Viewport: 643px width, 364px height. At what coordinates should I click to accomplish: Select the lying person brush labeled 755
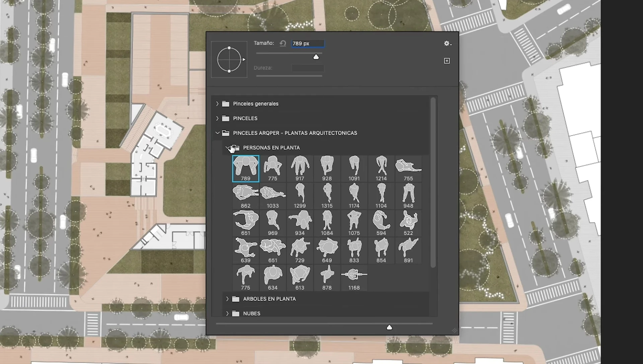click(408, 169)
